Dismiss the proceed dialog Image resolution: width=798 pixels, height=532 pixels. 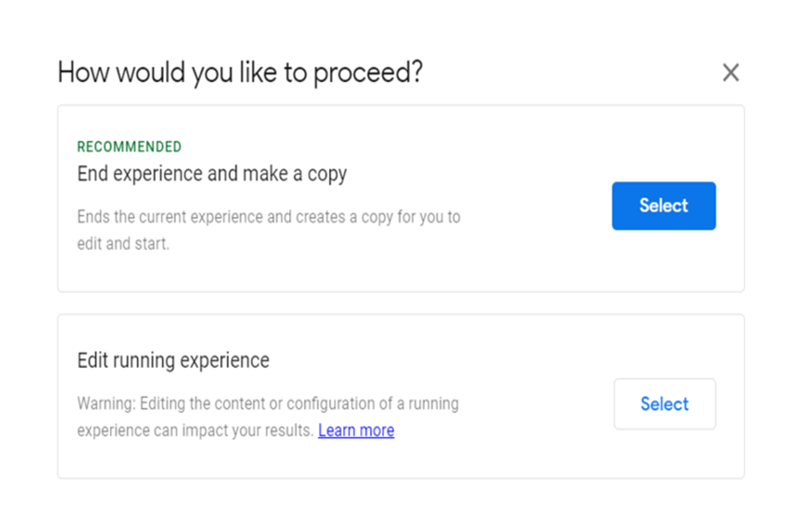click(x=731, y=73)
